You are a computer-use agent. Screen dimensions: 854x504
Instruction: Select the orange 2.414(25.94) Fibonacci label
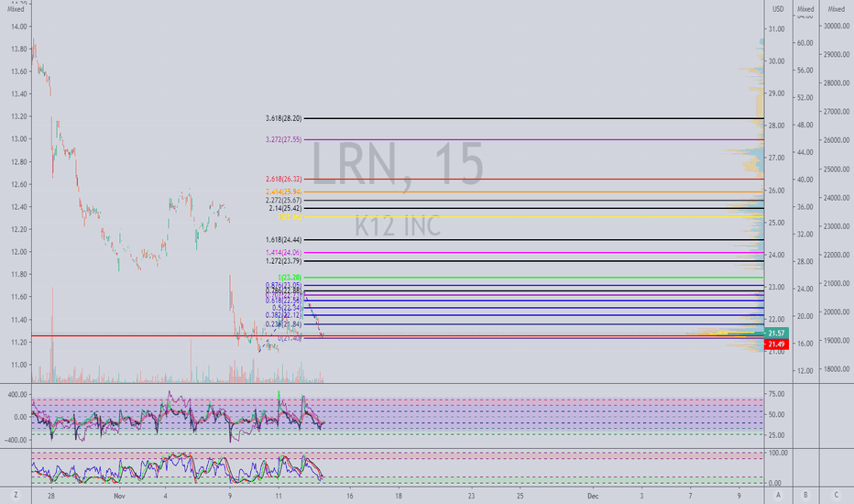tap(283, 192)
